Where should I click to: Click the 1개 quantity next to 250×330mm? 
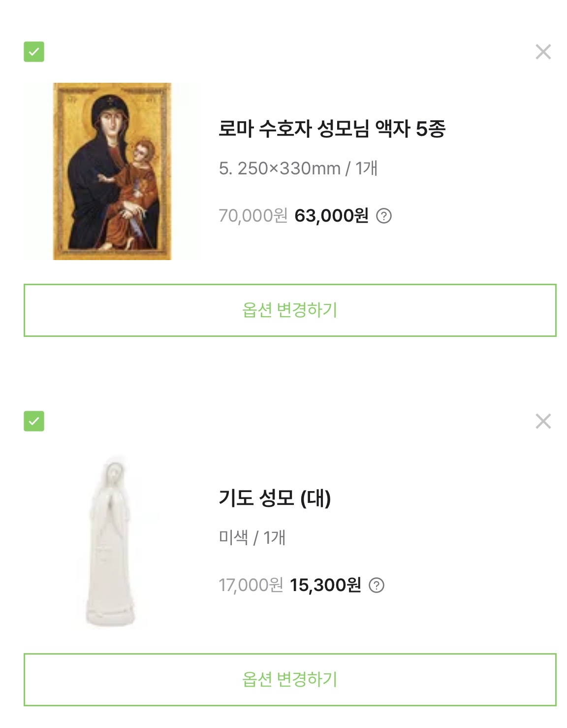[366, 168]
